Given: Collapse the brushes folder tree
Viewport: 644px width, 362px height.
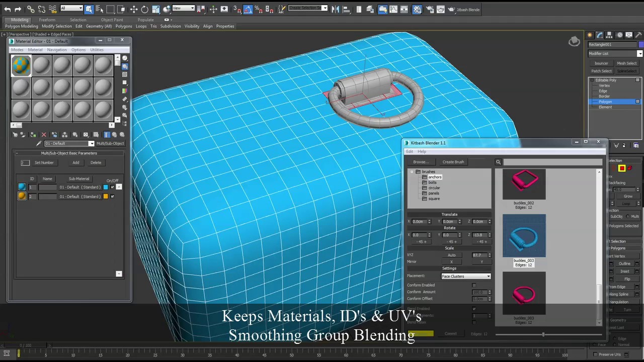Looking at the screenshot, I should coord(412,172).
